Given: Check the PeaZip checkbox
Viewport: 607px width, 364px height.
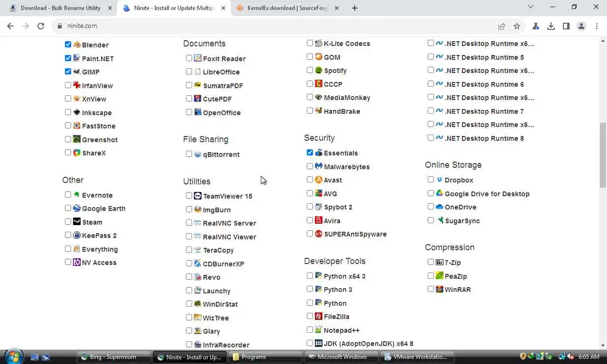Looking at the screenshot, I should 431,276.
